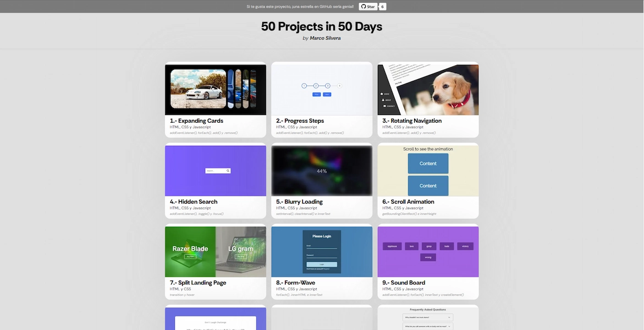Image resolution: width=644 pixels, height=330 pixels.
Task: Click "Next" in the Progress Steps preview
Action: pos(327,94)
